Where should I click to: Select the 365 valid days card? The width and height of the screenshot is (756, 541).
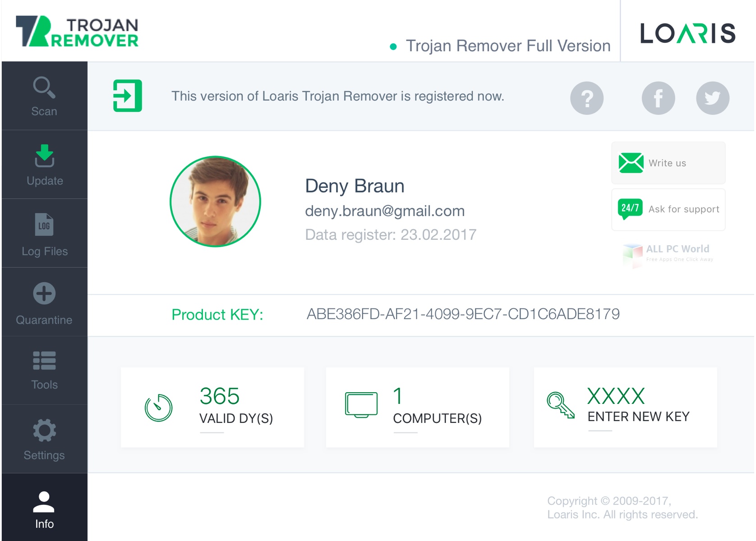pyautogui.click(x=212, y=407)
